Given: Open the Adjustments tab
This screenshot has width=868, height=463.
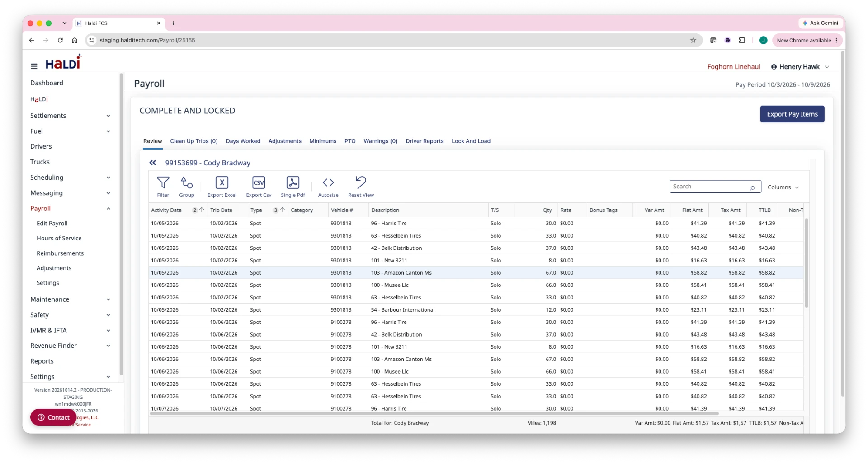Looking at the screenshot, I should (285, 141).
